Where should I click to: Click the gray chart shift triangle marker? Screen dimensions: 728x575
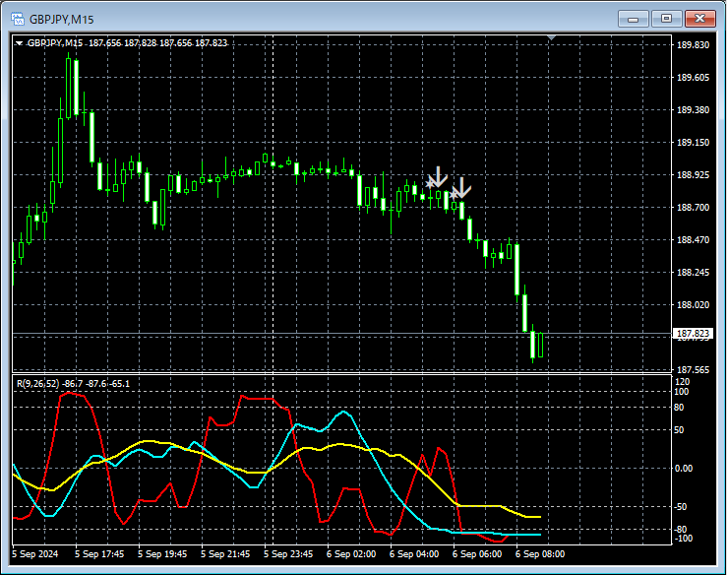tap(551, 37)
